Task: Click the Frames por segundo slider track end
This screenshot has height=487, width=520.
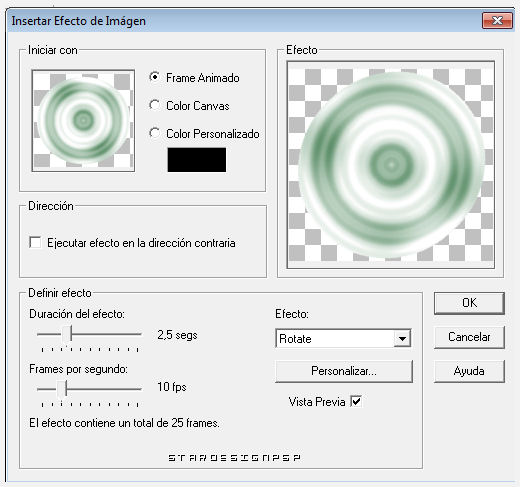Action: tap(139, 389)
